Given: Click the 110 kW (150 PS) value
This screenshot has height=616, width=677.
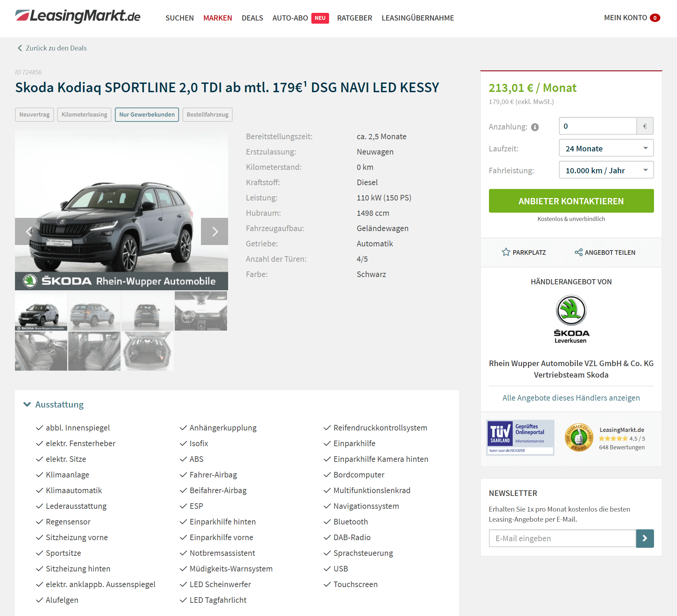Looking at the screenshot, I should (x=384, y=198).
